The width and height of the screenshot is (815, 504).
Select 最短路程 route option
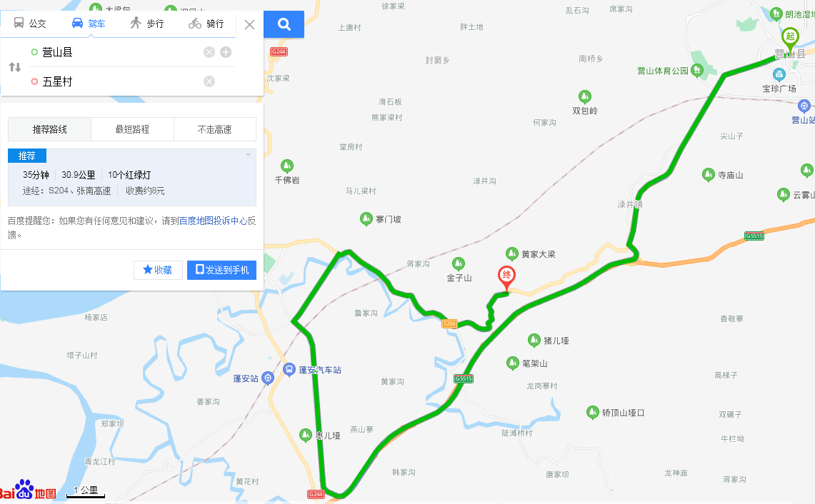pos(132,129)
